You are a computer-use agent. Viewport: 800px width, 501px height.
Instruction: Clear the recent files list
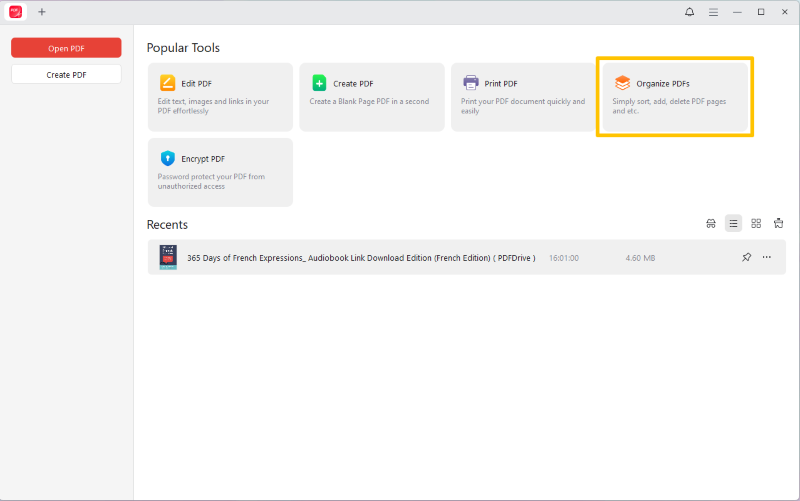click(x=778, y=224)
